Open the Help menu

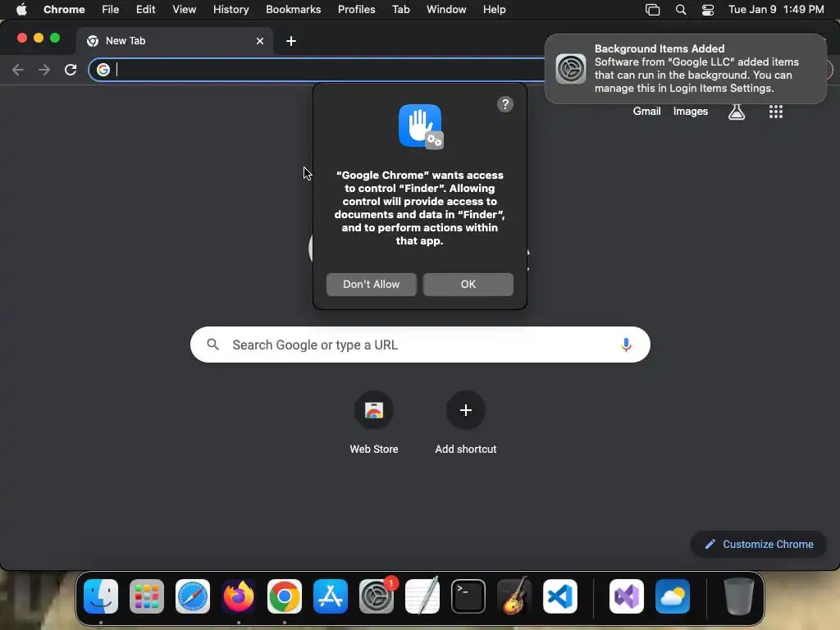pyautogui.click(x=495, y=10)
